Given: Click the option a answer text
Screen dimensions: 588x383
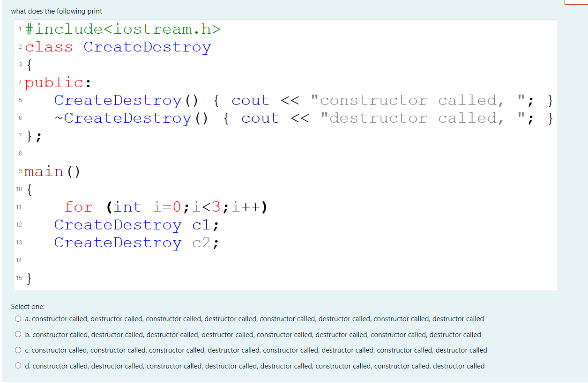Looking at the screenshot, I should (x=254, y=319).
